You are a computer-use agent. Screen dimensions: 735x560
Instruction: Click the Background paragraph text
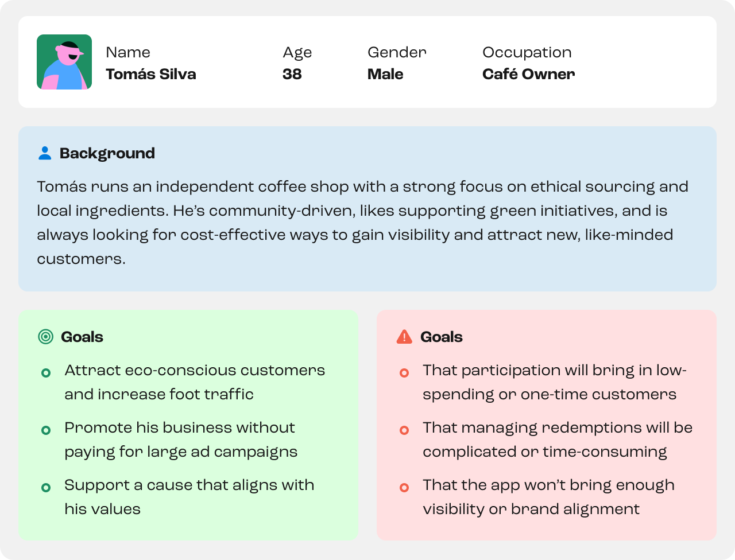click(363, 223)
